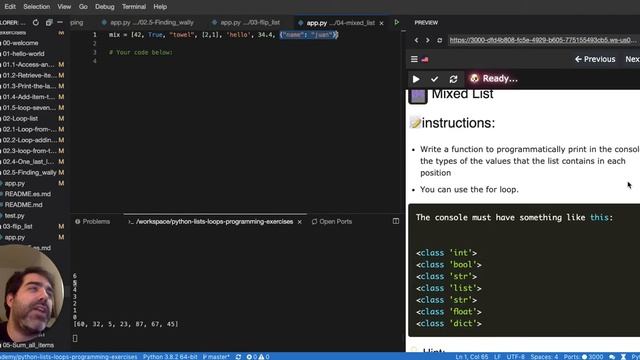
Task: Go forward in the preview browser
Action: (427, 40)
